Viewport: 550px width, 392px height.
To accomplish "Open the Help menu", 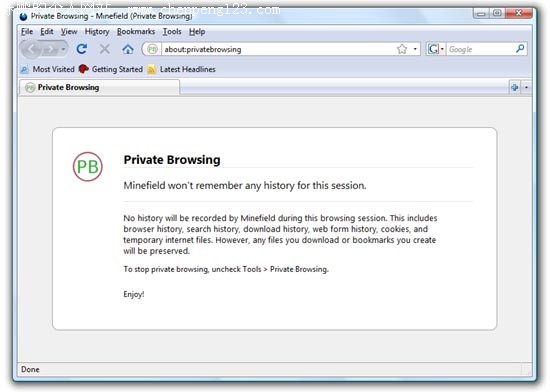I will tap(197, 32).
